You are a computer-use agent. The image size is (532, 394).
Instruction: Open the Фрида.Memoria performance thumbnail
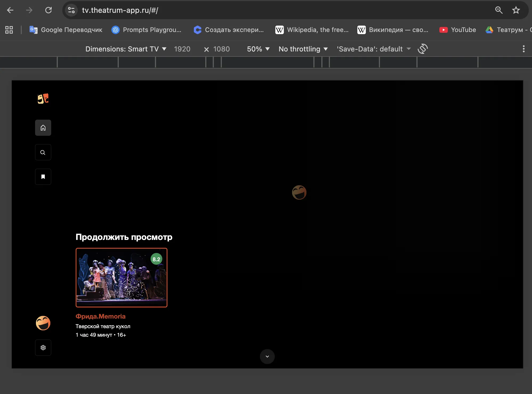click(x=121, y=278)
